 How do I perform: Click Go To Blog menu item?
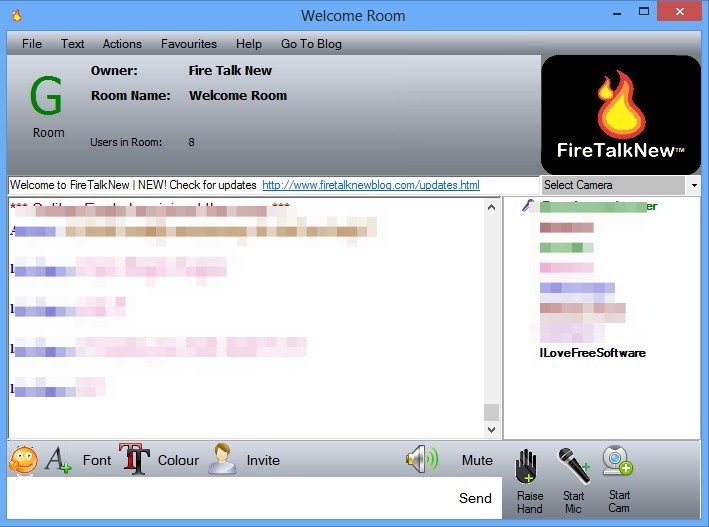[311, 44]
